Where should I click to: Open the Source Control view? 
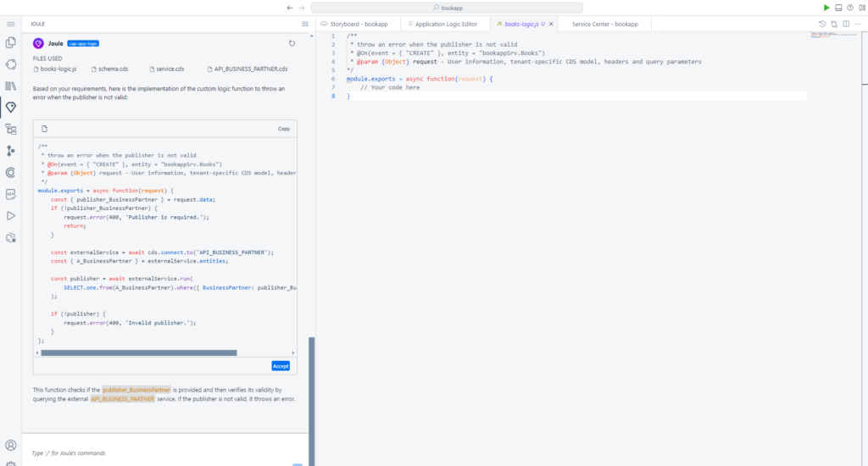coord(10,151)
